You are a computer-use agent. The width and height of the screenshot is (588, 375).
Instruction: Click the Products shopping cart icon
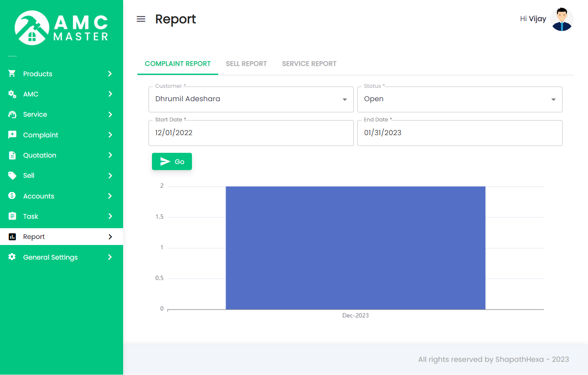click(12, 74)
